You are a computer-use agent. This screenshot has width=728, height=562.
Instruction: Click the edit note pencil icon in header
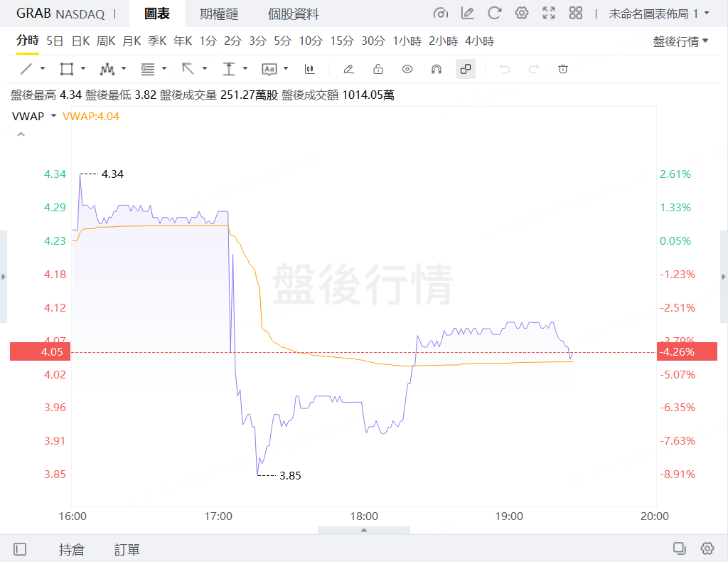tap(468, 14)
